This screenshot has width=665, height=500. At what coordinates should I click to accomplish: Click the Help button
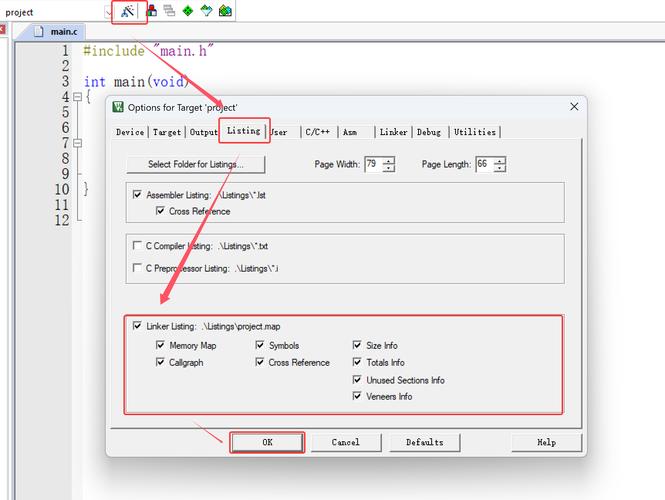[x=546, y=442]
